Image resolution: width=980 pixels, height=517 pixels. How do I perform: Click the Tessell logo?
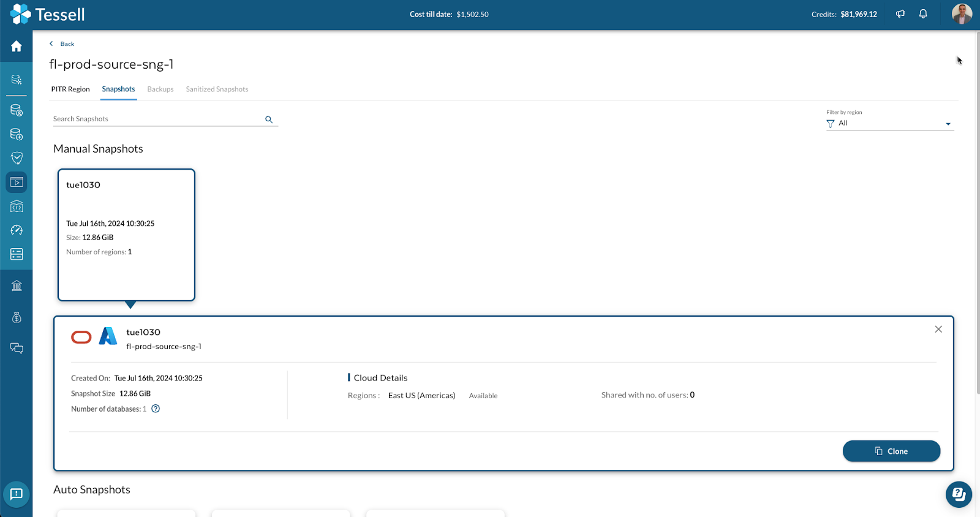(47, 14)
